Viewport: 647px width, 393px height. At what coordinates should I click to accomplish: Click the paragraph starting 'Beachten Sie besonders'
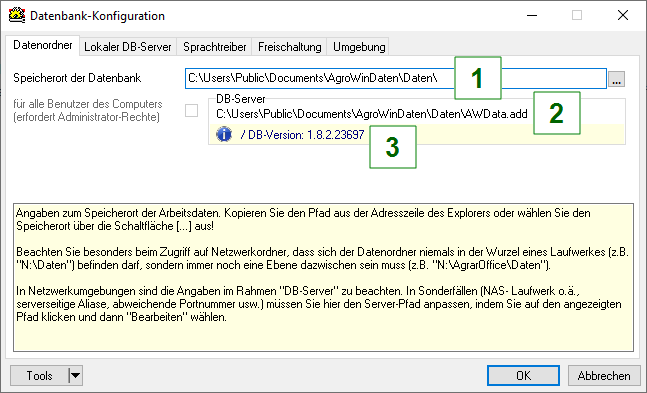coord(322,258)
